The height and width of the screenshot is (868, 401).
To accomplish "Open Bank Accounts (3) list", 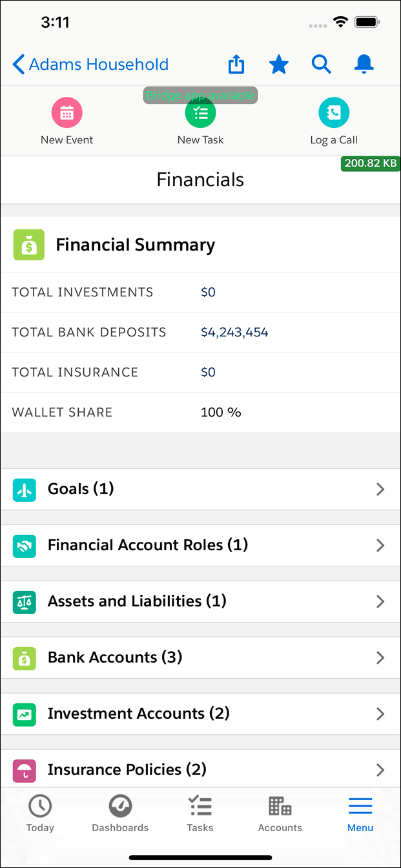I will tap(200, 657).
